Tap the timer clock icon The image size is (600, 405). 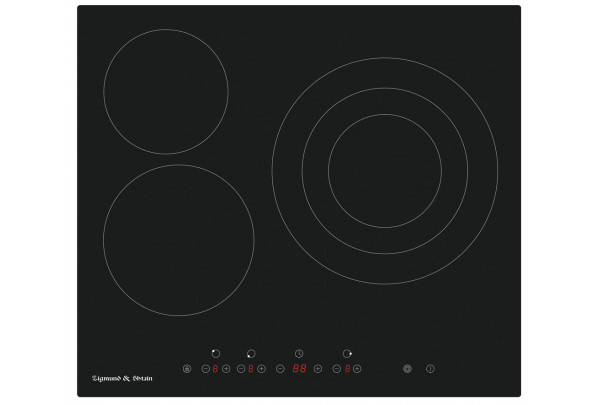299,353
